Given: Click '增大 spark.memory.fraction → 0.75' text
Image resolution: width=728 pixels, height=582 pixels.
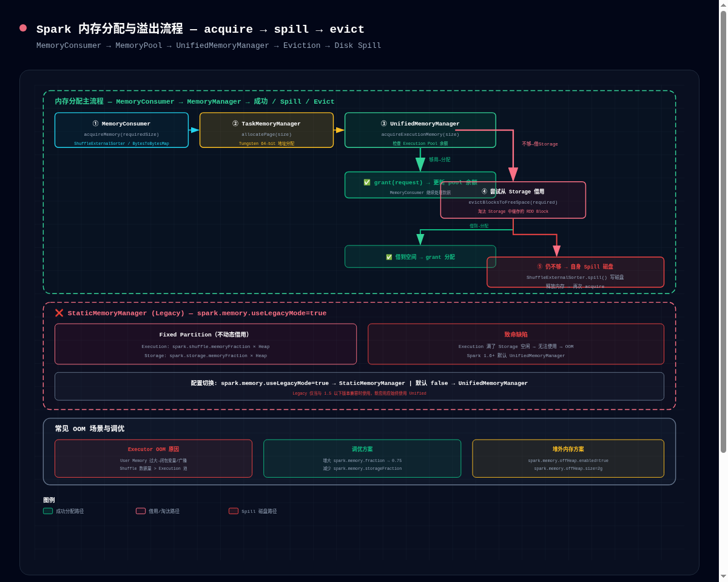Looking at the screenshot, I should tap(362, 461).
